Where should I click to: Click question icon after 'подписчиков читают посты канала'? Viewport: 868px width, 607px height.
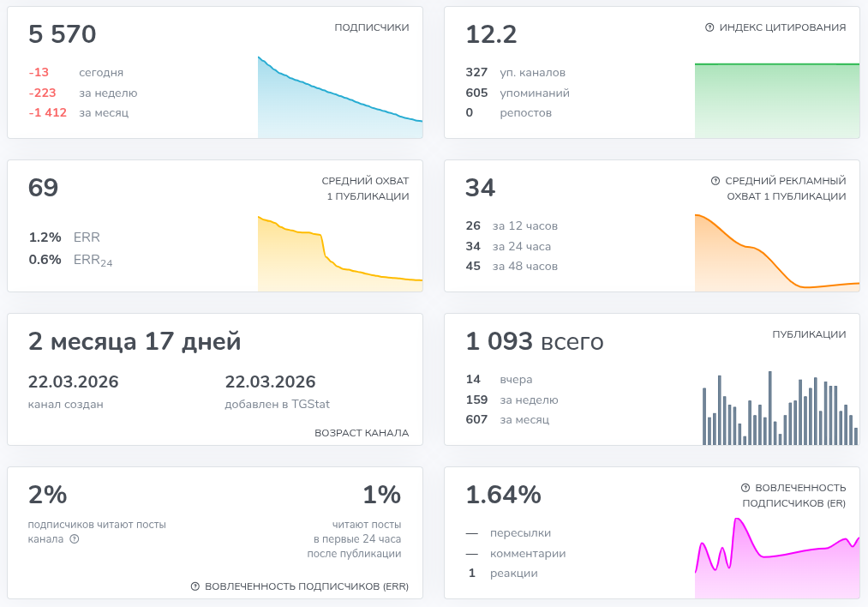pyautogui.click(x=75, y=539)
